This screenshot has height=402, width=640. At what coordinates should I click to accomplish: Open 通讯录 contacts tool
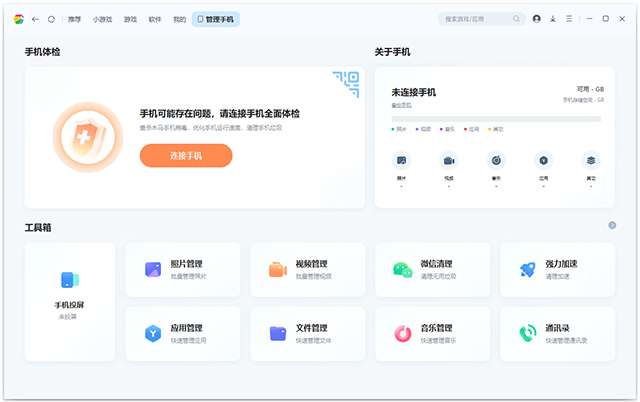tap(558, 334)
